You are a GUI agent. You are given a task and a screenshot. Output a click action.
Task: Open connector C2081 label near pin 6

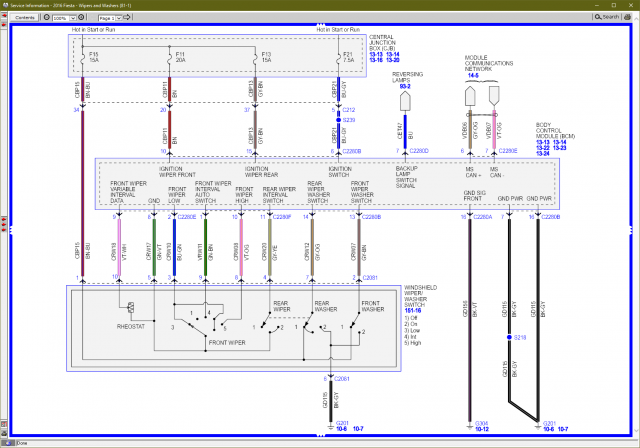[x=342, y=379]
